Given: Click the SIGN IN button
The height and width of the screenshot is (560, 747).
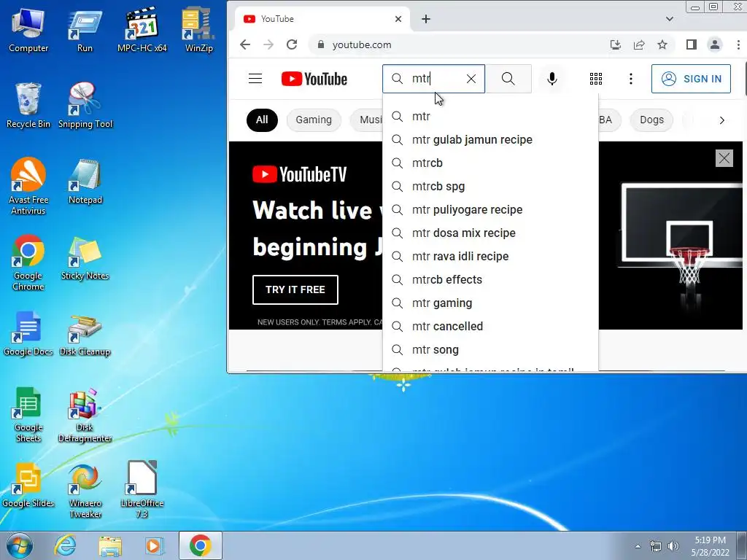Looking at the screenshot, I should click(x=691, y=79).
